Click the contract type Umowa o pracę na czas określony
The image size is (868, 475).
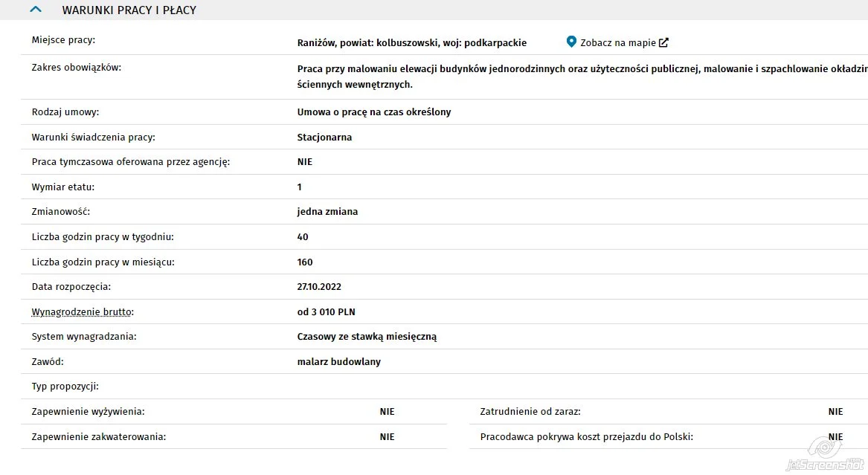tap(374, 112)
